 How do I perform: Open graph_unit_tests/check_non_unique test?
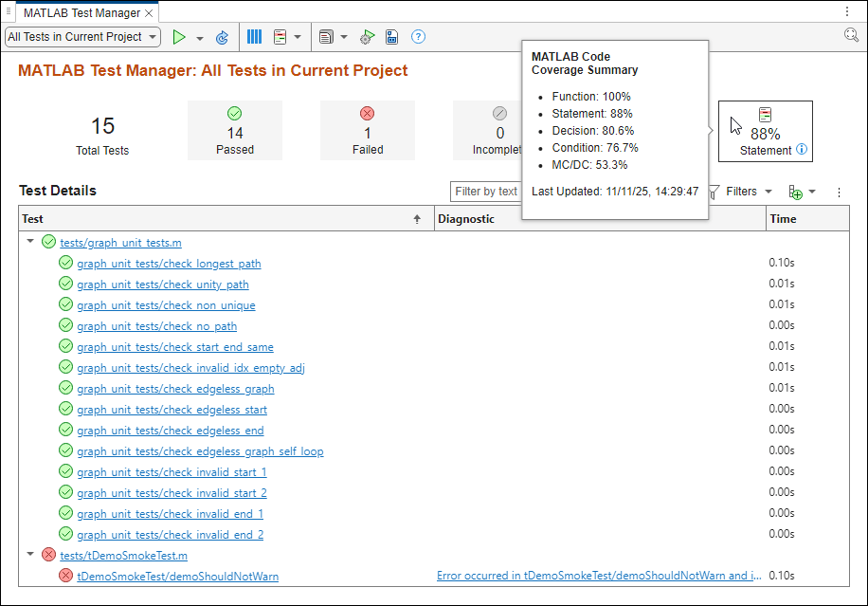[166, 305]
